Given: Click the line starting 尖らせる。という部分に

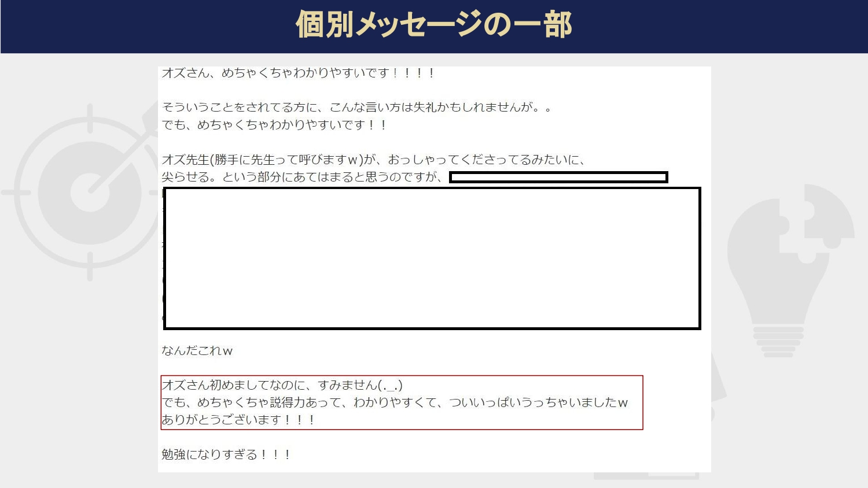Looking at the screenshot, I should click(304, 177).
